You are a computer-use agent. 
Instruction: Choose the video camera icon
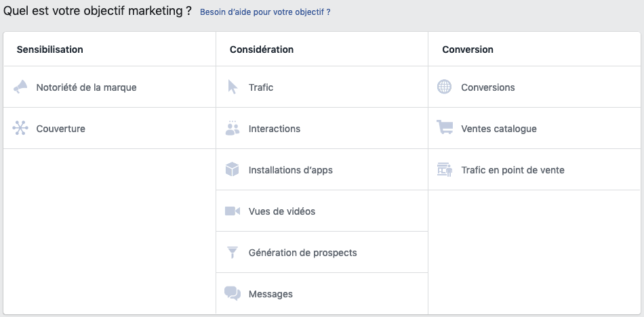(233, 211)
